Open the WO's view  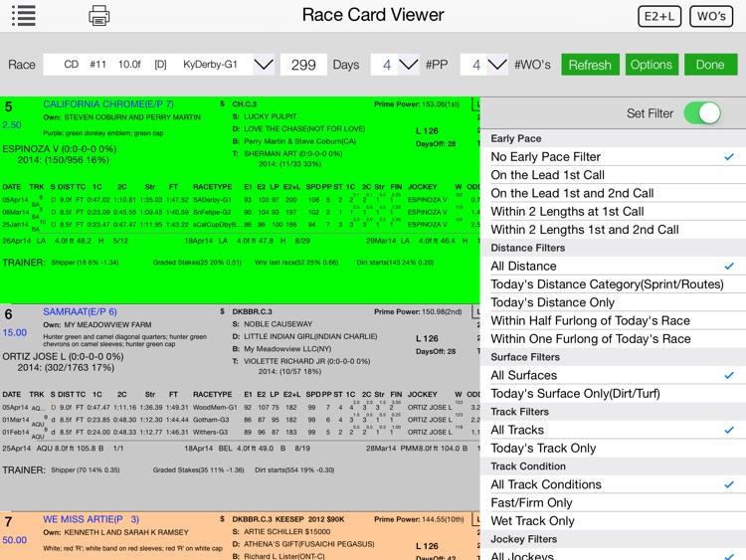711,16
